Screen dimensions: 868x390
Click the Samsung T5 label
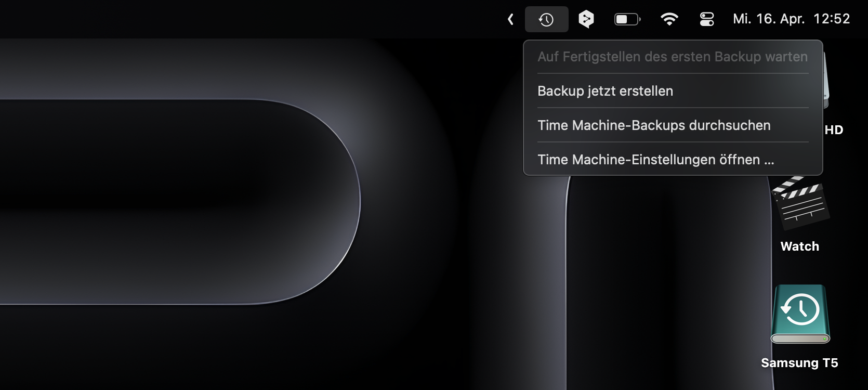[x=799, y=363]
